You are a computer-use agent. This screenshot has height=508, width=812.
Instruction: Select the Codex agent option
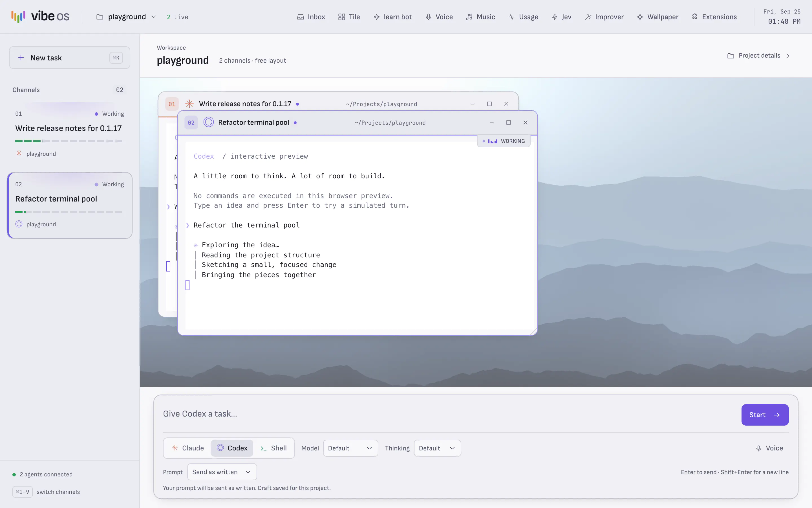(x=232, y=448)
